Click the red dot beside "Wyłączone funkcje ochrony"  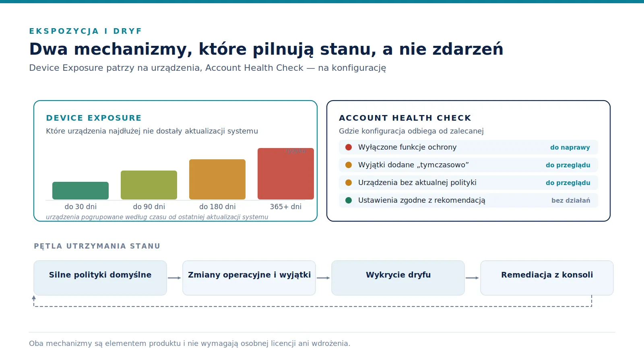349,147
